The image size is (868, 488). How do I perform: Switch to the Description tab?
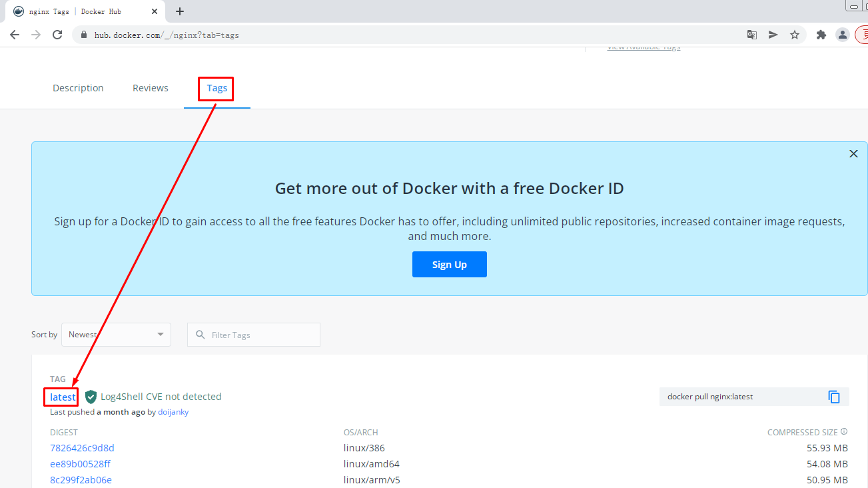coord(78,88)
